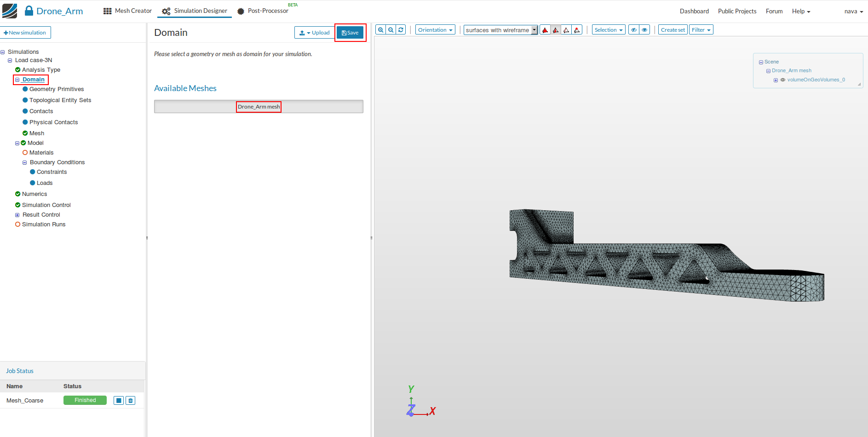Go to the Dashboard
Image resolution: width=868 pixels, height=437 pixels.
pos(694,11)
